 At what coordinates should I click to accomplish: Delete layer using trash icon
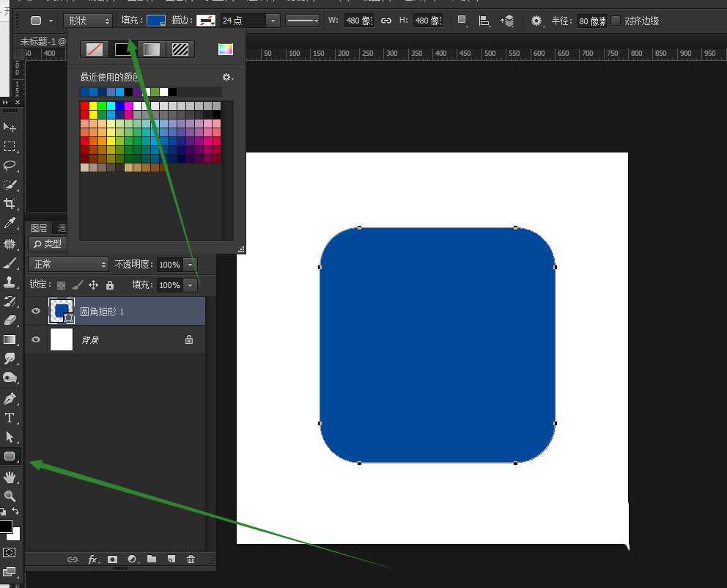point(191,559)
